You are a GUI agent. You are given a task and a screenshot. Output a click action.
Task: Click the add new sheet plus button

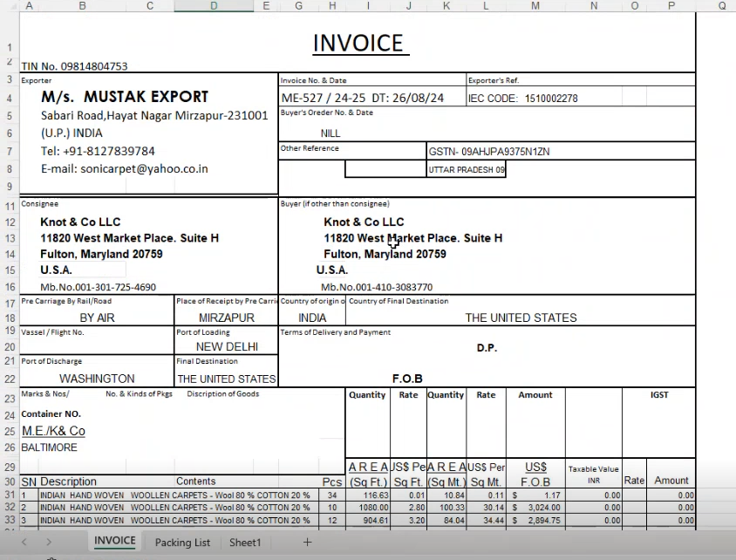(x=307, y=542)
